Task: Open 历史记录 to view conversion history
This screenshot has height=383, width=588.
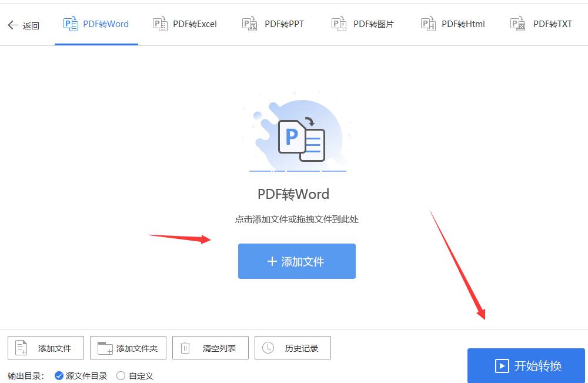Action: coord(292,347)
